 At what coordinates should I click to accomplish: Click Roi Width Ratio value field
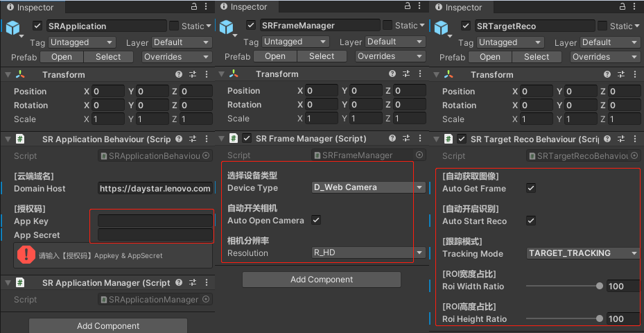(623, 286)
